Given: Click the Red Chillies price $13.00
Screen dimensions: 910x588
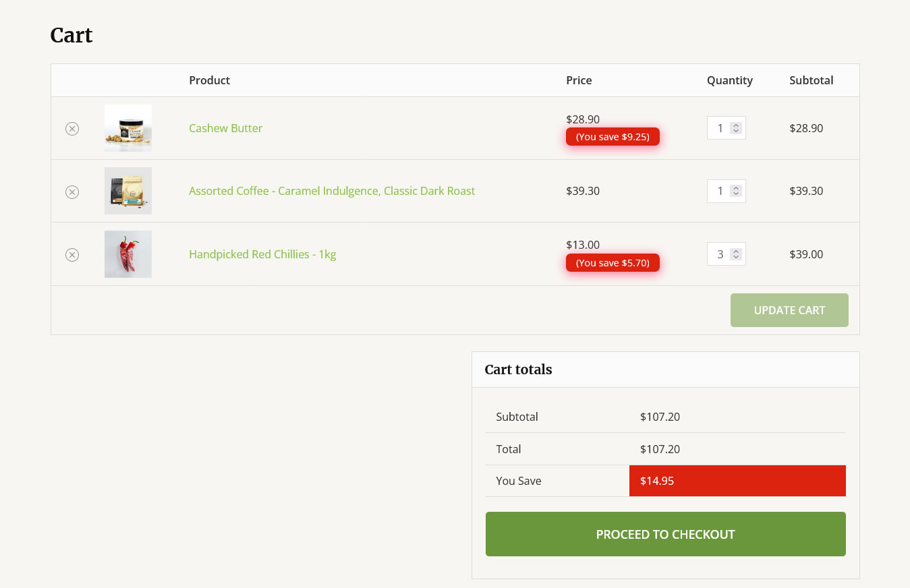Looking at the screenshot, I should point(583,245).
